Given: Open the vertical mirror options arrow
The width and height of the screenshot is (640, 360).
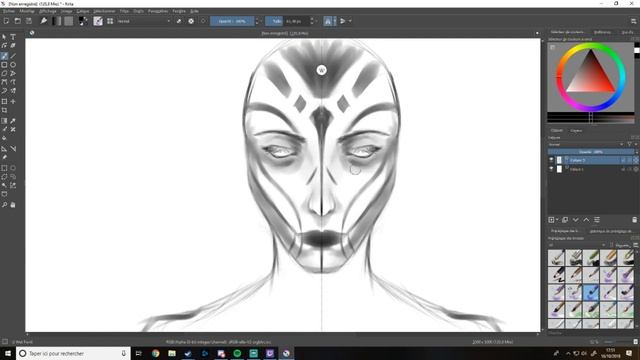Looking at the screenshot, I should (350, 21).
